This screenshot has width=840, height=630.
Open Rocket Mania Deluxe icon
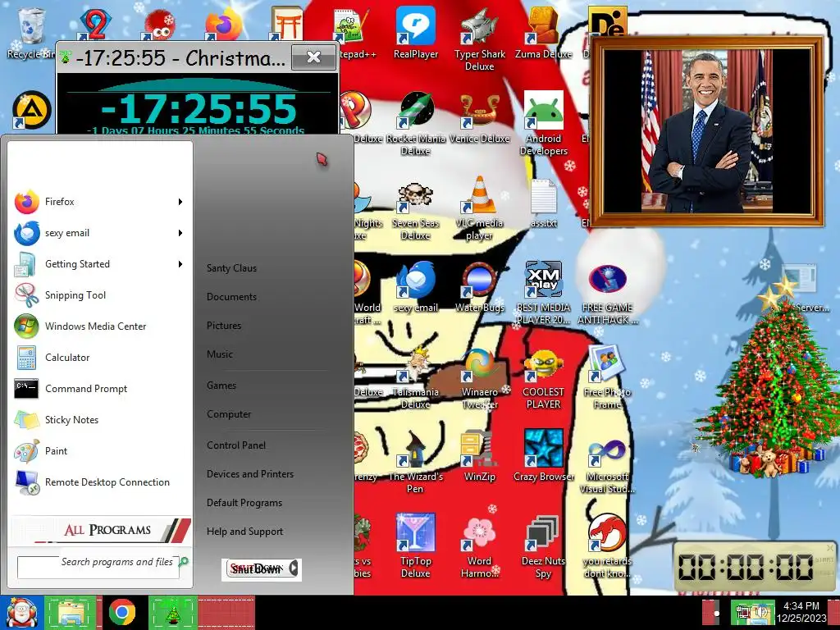(416, 123)
